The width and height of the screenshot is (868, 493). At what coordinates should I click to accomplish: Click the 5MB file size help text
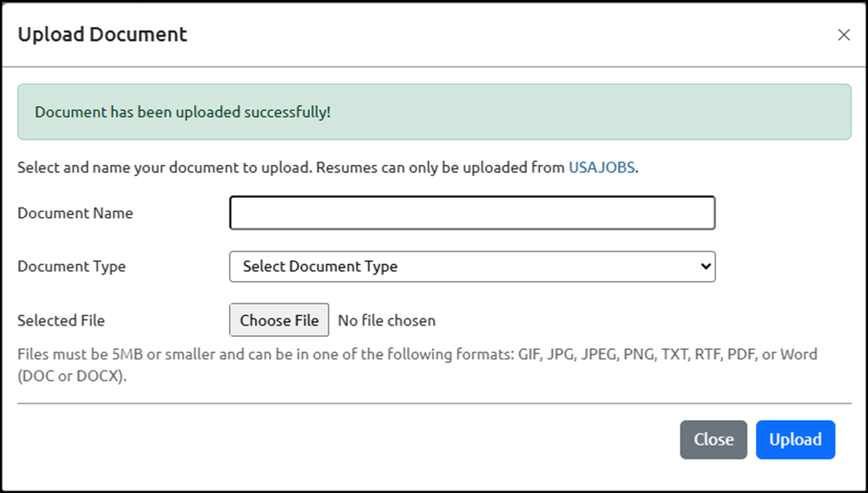pos(418,365)
